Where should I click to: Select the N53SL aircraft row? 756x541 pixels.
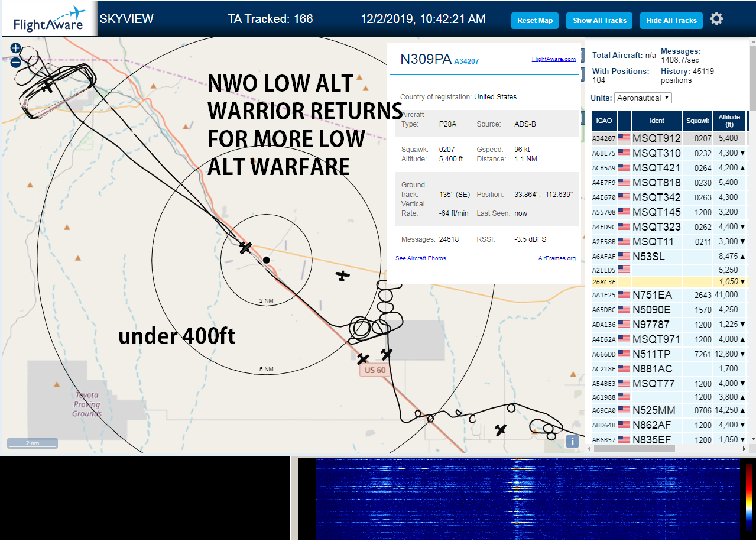click(x=669, y=257)
